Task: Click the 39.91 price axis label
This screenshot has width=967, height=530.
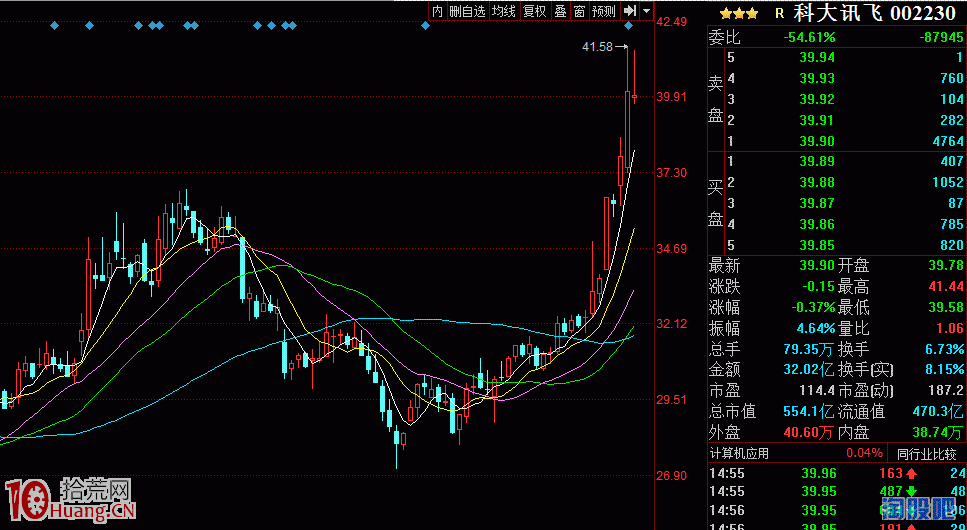Action: [672, 97]
